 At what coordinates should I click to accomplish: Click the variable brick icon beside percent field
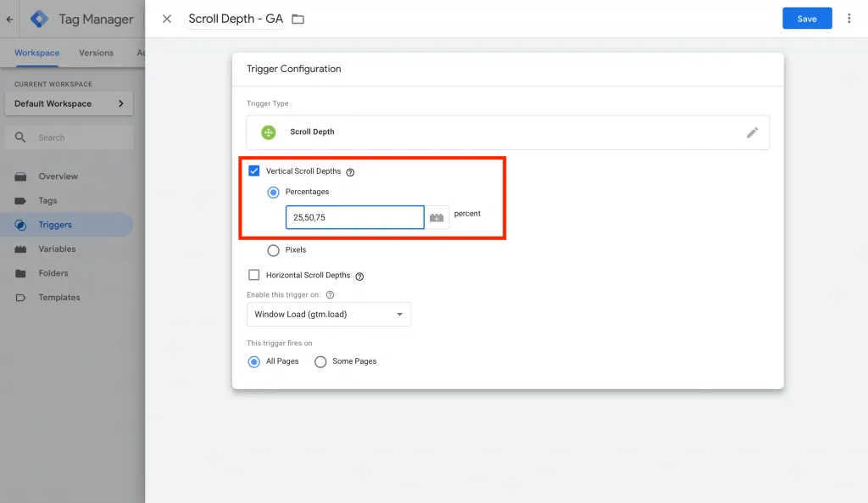point(437,217)
